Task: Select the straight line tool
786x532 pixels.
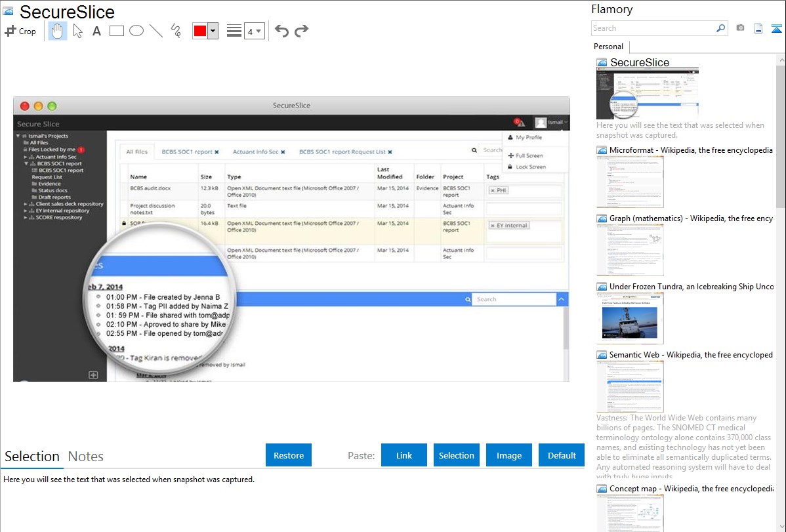Action: click(x=156, y=31)
